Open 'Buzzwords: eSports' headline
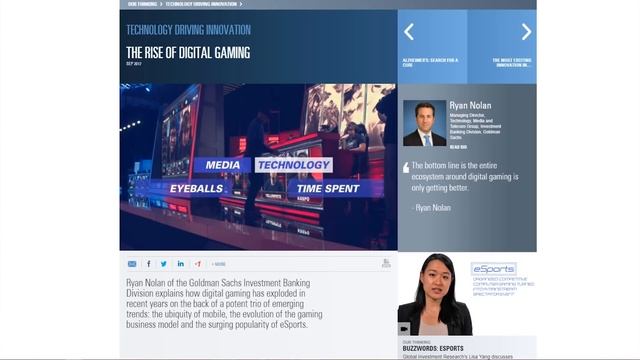This screenshot has width=640, height=360. [x=433, y=349]
